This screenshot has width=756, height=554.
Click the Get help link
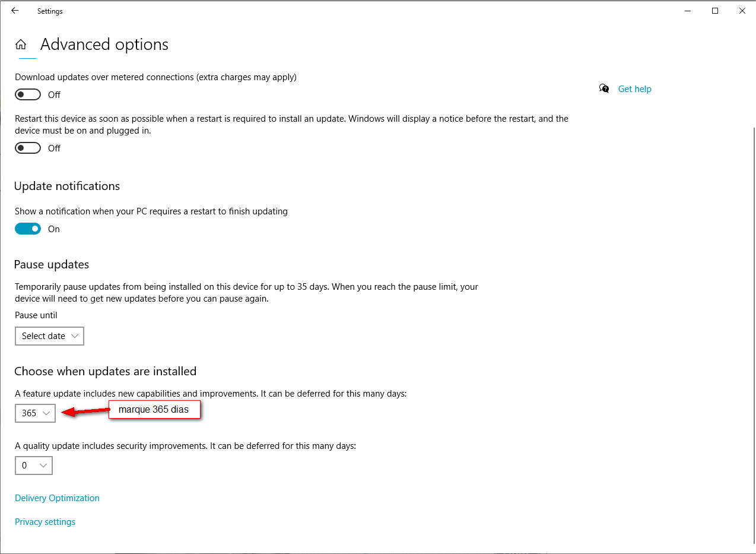(x=634, y=89)
